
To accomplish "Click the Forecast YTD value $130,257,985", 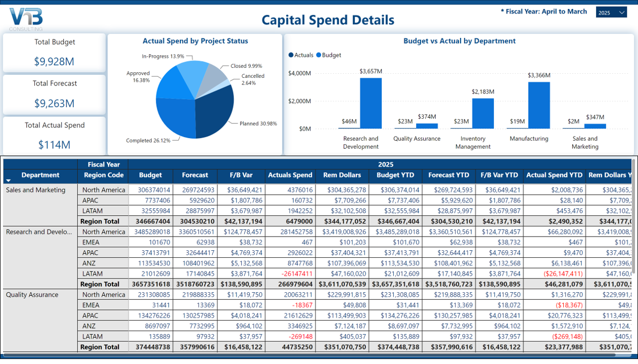I will click(453, 315).
